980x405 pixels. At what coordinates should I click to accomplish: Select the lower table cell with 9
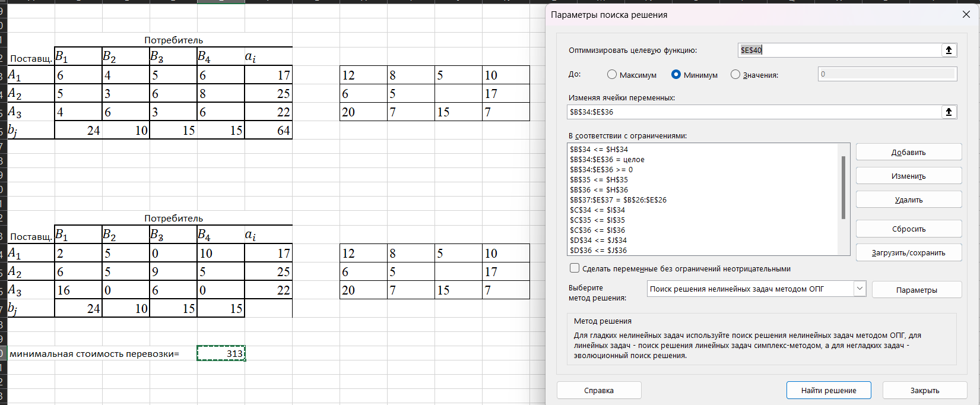173,271
